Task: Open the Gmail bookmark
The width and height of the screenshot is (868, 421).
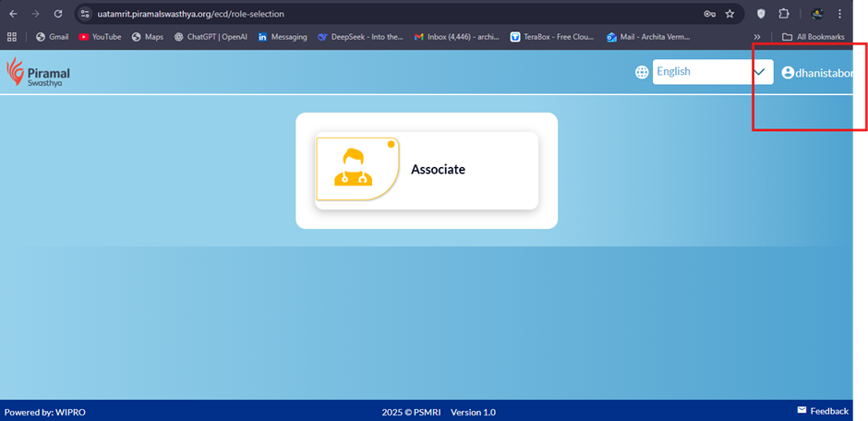Action: pyautogui.click(x=52, y=37)
